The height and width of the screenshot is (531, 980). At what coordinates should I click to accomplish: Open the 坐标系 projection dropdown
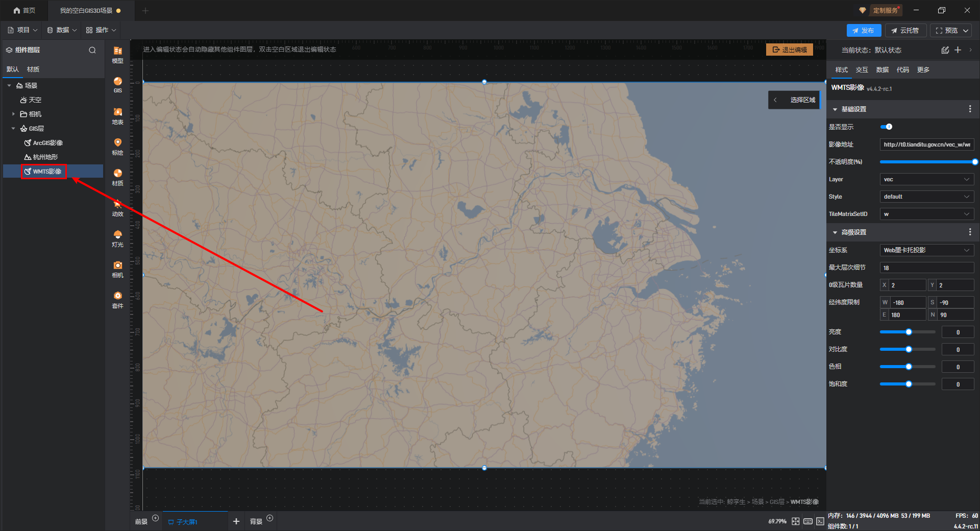tap(926, 250)
